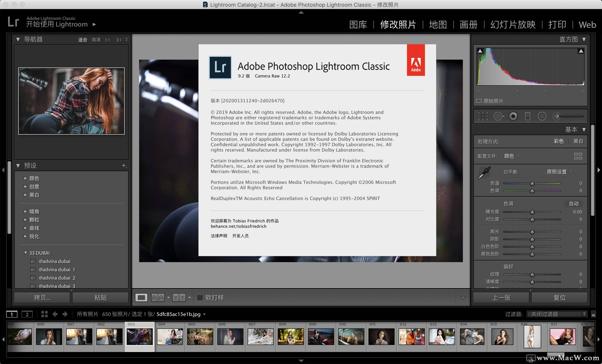Open the Red Eye Correction tool

tap(513, 116)
